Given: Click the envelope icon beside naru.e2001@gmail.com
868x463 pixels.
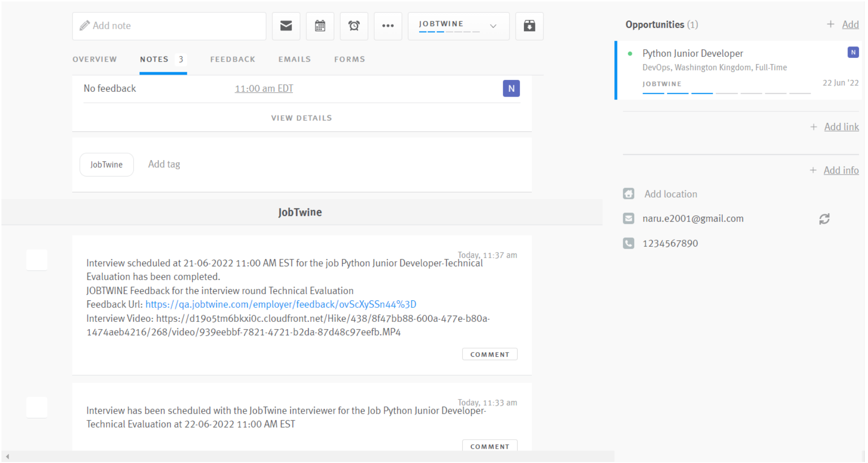Looking at the screenshot, I should point(629,218).
